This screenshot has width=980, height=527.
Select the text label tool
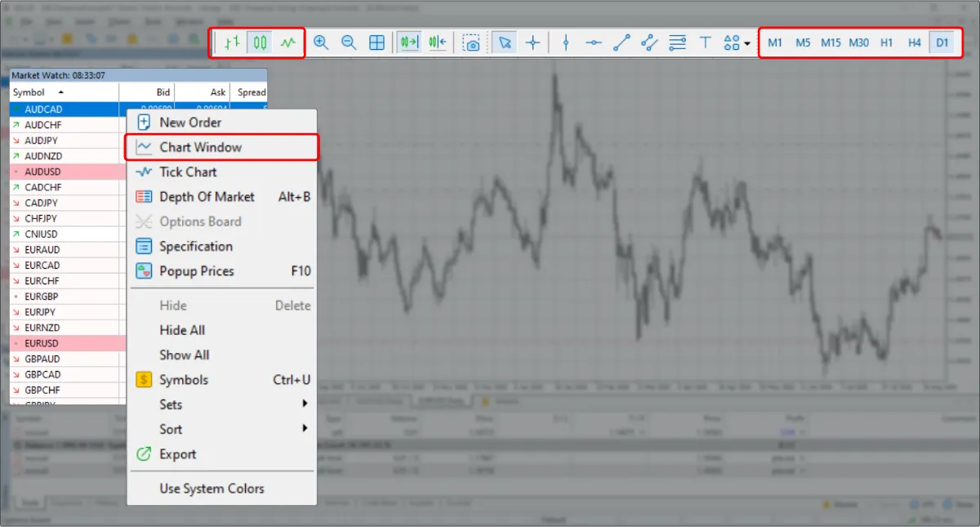(705, 42)
